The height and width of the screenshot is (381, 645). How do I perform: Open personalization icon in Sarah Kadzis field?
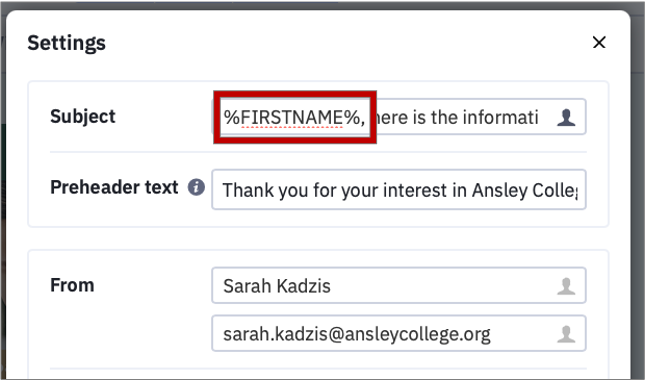(x=566, y=286)
